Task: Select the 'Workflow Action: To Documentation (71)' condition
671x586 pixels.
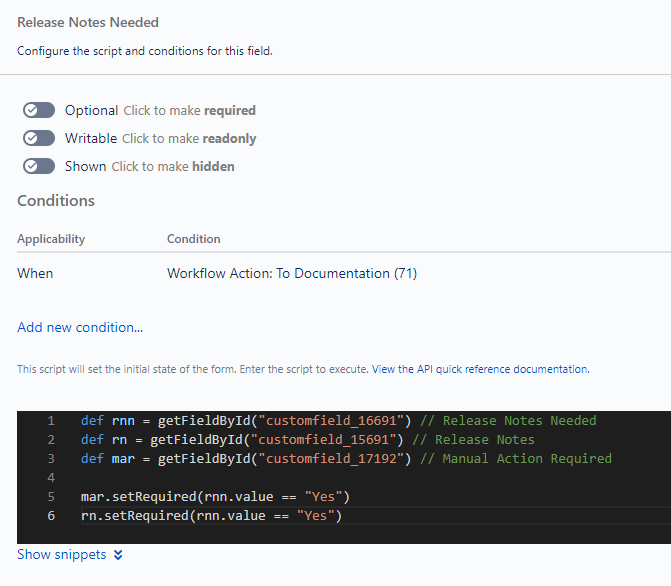Action: (x=292, y=273)
